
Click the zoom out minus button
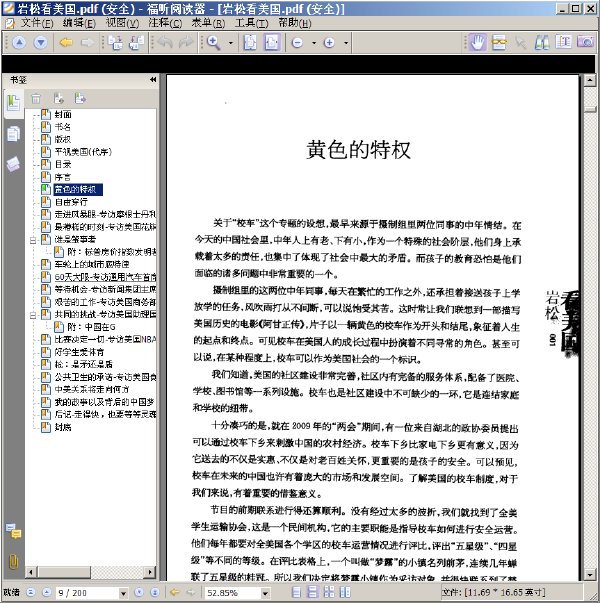pos(297,42)
